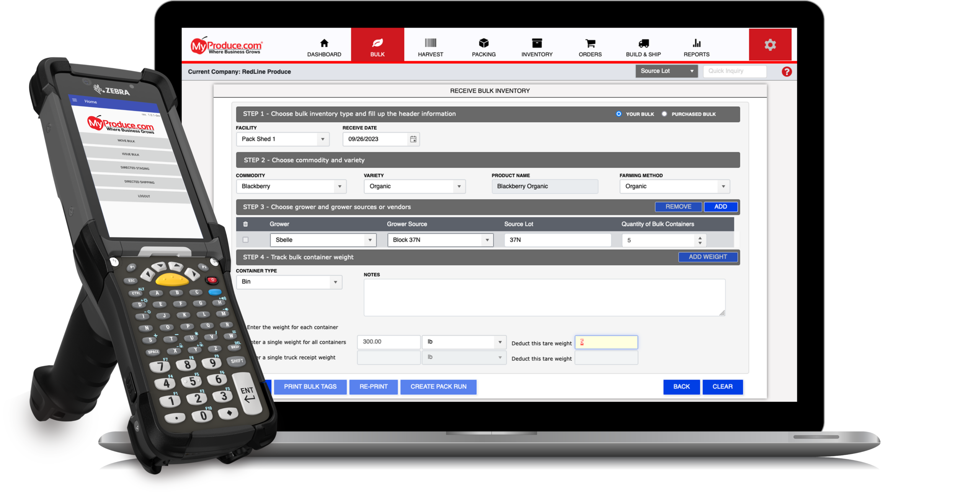Open the receive date calendar icon
This screenshot has height=492, width=980.
(413, 139)
